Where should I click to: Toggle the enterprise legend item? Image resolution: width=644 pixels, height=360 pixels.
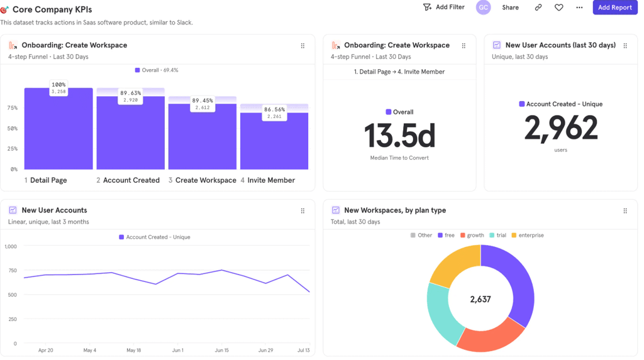pos(528,235)
